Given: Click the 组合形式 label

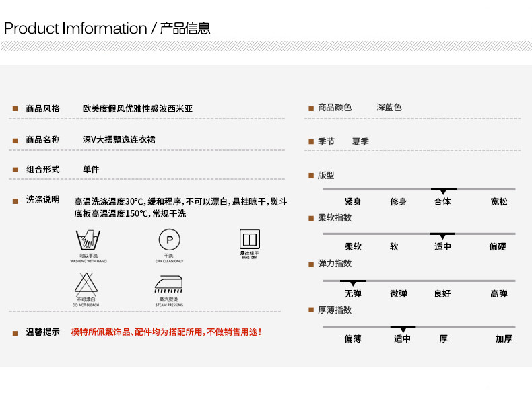Looking at the screenshot, I should (x=42, y=169).
